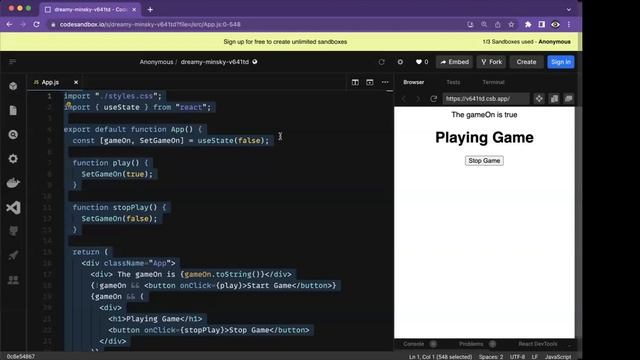Click the lightbulb quick-fix icon in editor

pyautogui.click(x=69, y=104)
